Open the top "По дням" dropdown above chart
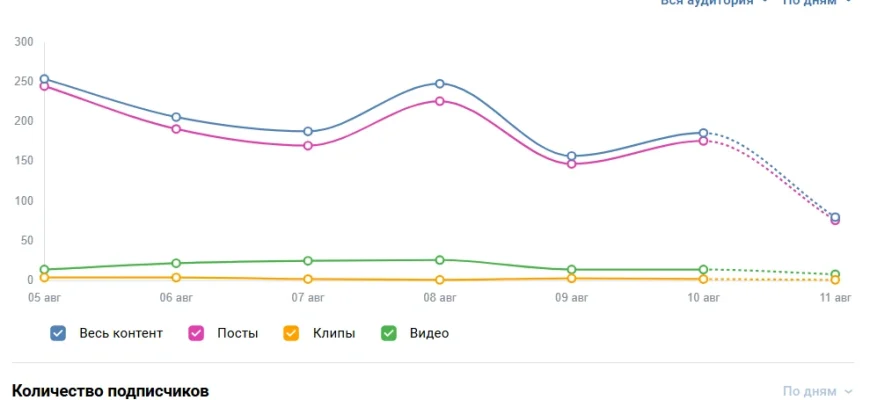Image resolution: width=870 pixels, height=400 pixels. coord(817,3)
